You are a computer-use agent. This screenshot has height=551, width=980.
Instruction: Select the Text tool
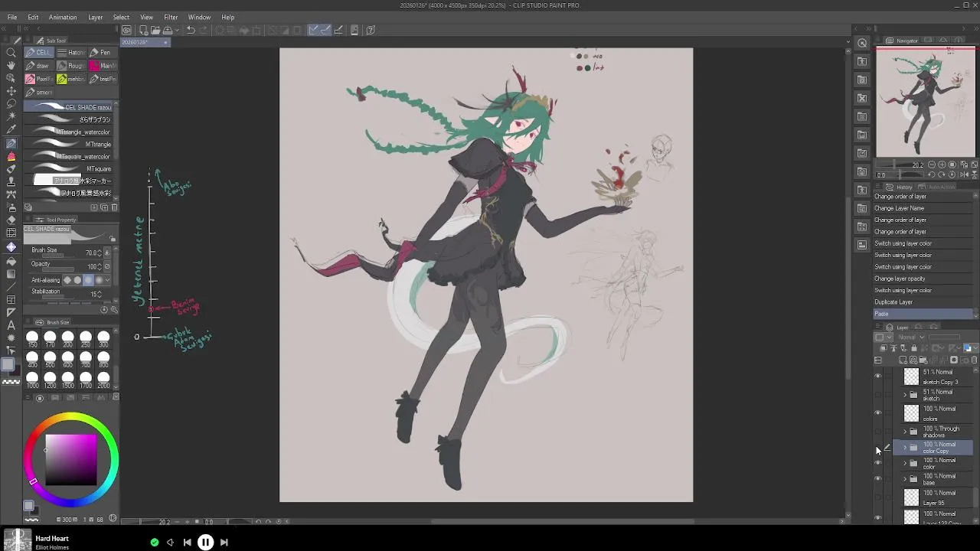tap(11, 325)
